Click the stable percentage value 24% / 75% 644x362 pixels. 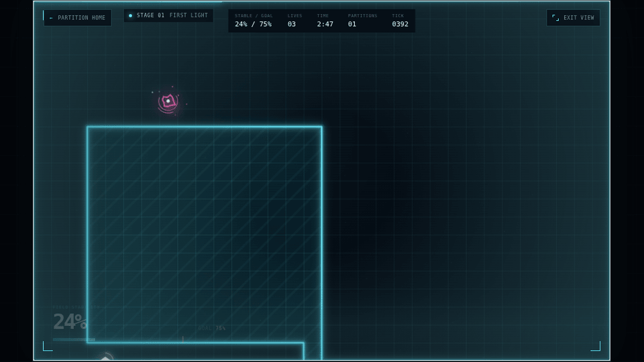coord(253,24)
